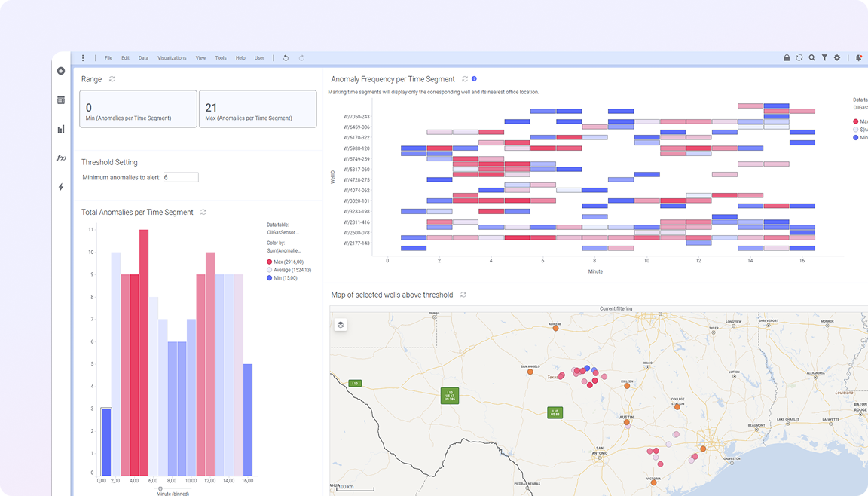Click the lightning bolt sidebar icon
This screenshot has height=496, width=868.
pos(61,187)
